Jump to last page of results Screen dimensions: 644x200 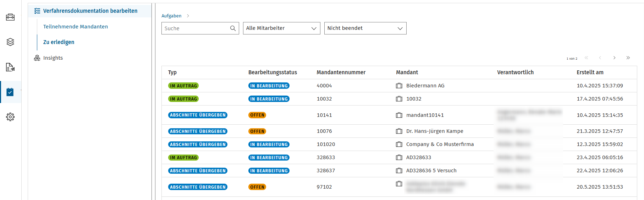628,58
